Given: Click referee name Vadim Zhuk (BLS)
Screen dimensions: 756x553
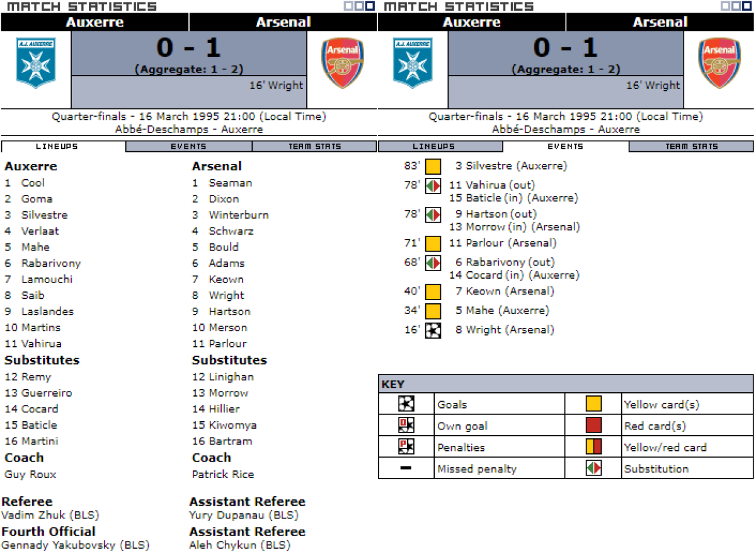Looking at the screenshot, I should [x=50, y=515].
